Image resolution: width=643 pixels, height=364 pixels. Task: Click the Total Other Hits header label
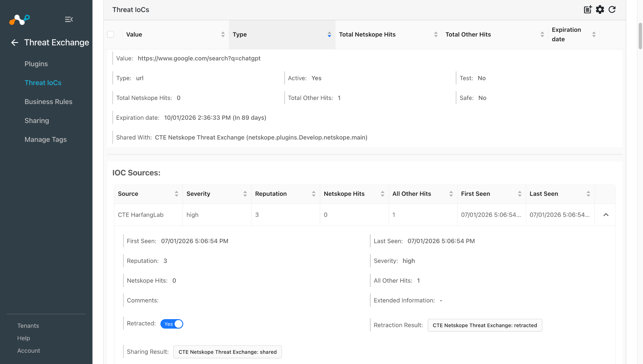pyautogui.click(x=468, y=35)
